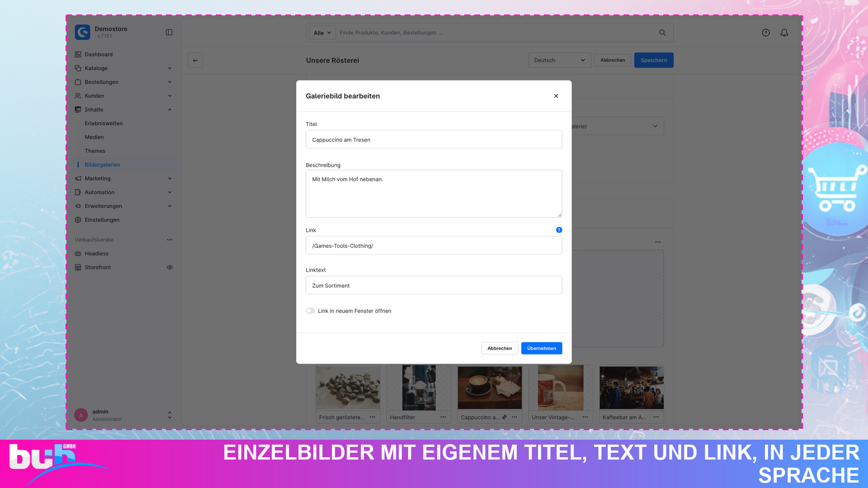Screen dimensions: 868x488
Task: Open the notifications bell
Action: [784, 33]
